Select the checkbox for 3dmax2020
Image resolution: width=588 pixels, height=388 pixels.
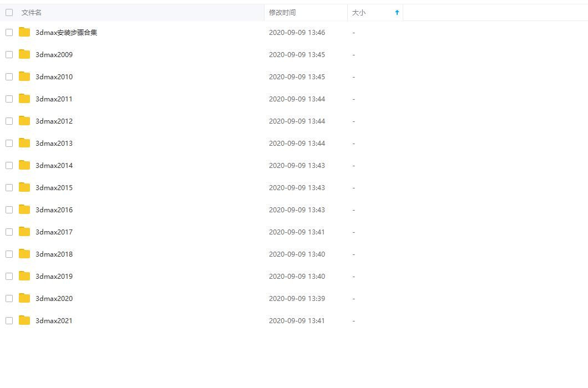point(9,298)
